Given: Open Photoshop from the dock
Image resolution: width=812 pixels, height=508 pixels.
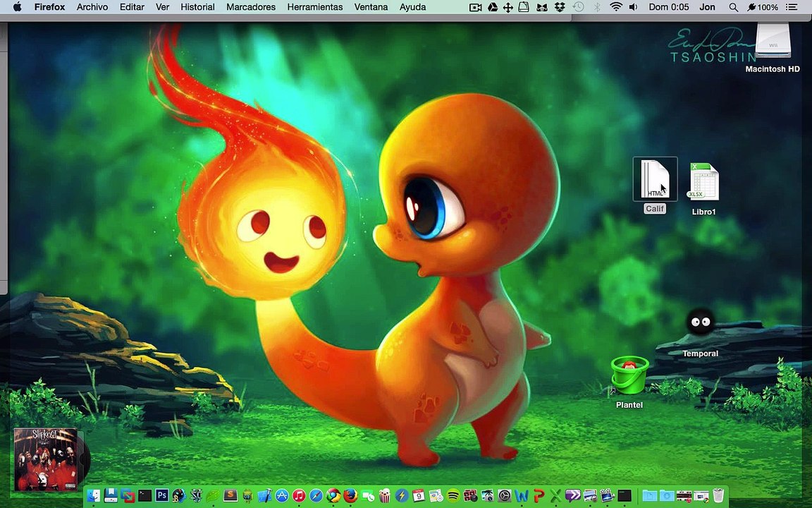Looking at the screenshot, I should (161, 495).
